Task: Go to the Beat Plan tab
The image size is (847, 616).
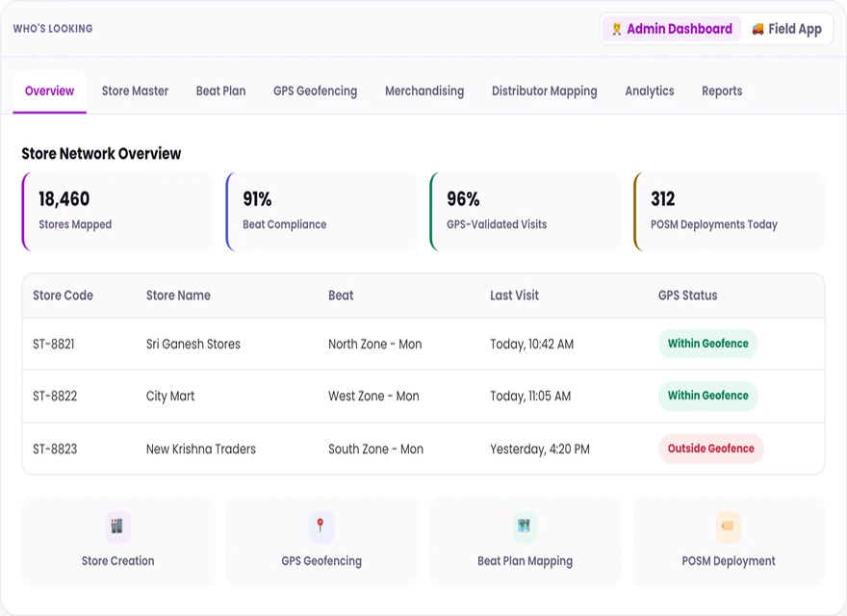Action: (x=221, y=91)
